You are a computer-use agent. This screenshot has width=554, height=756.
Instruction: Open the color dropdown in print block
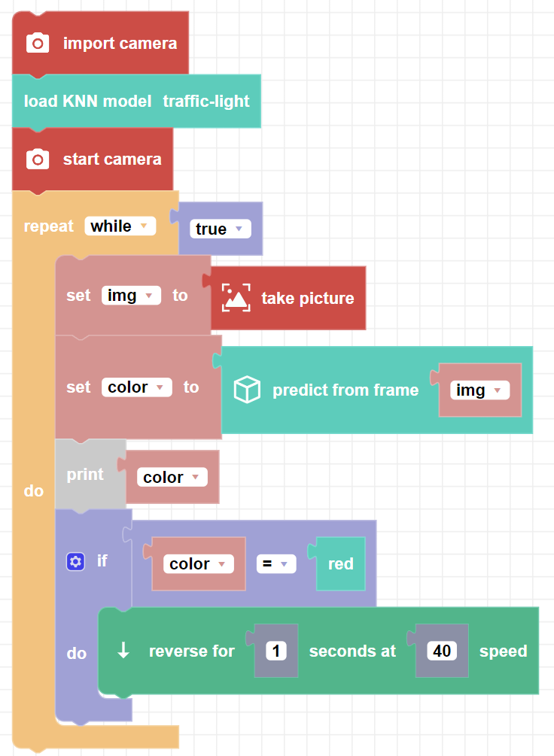coord(172,478)
